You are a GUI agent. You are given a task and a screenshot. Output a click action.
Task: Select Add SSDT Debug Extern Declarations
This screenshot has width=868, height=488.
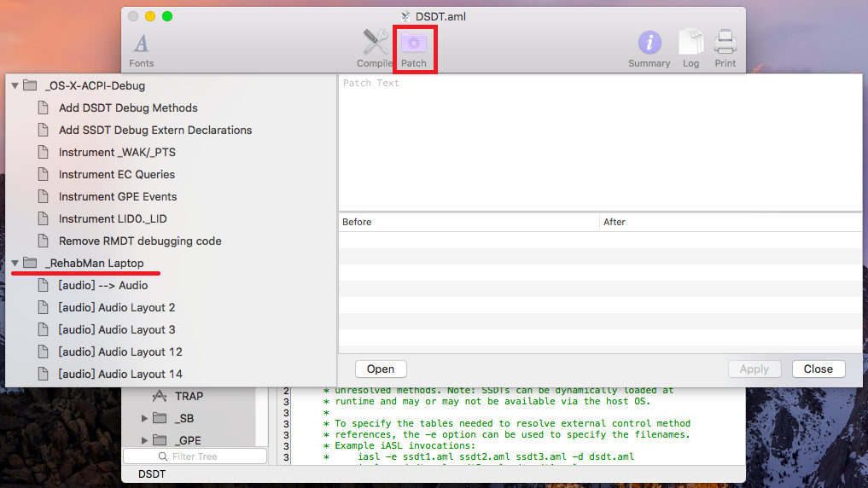point(155,130)
